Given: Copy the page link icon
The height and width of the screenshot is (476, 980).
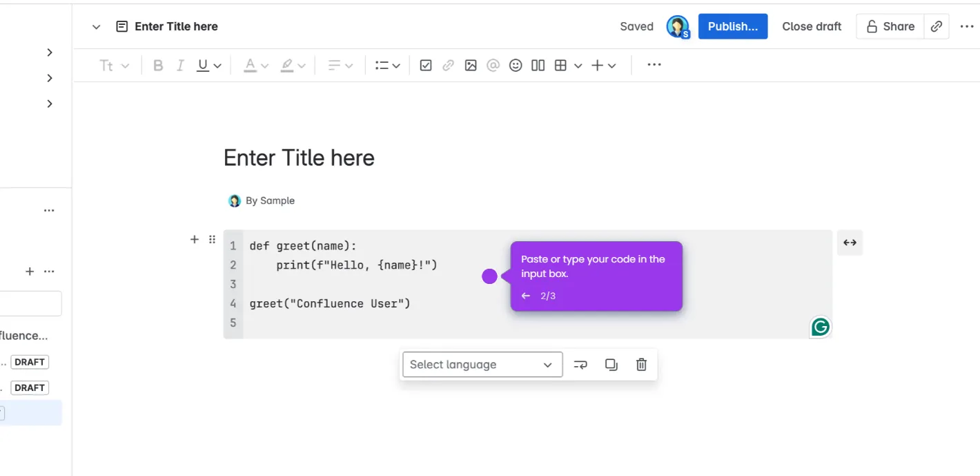Looking at the screenshot, I should coord(937,26).
